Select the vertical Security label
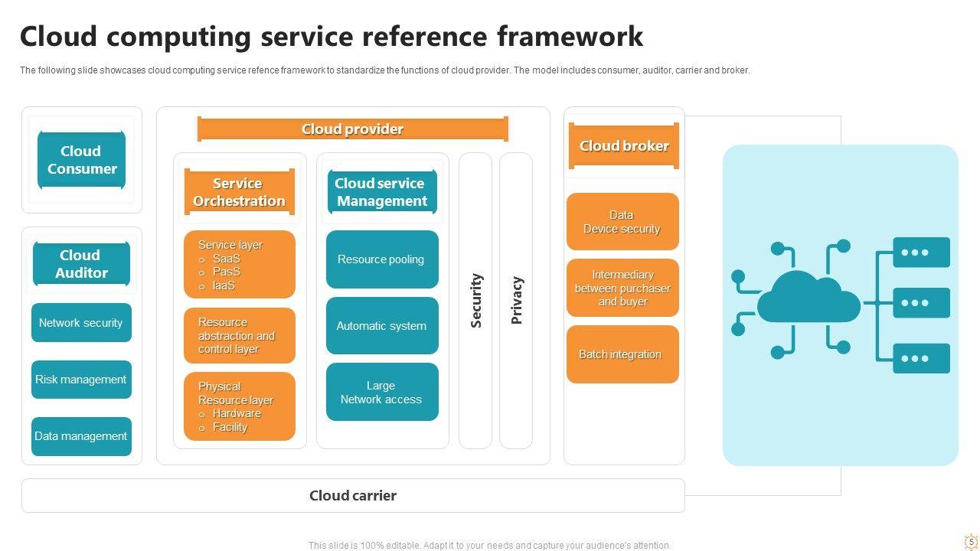The image size is (980, 551). (475, 301)
